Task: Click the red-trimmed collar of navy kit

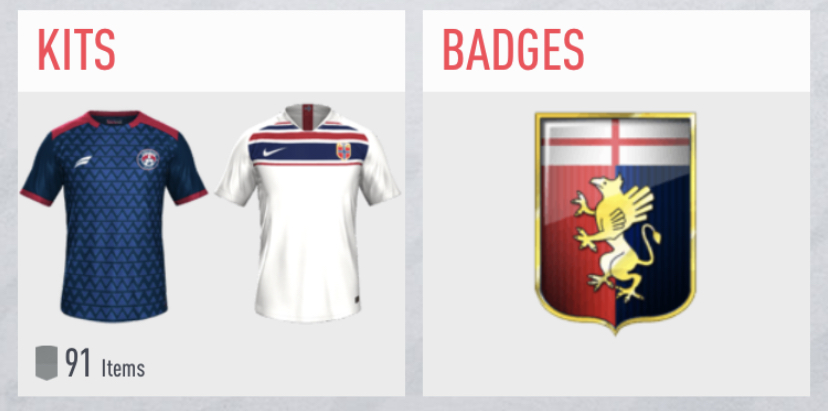Action: pyautogui.click(x=114, y=117)
